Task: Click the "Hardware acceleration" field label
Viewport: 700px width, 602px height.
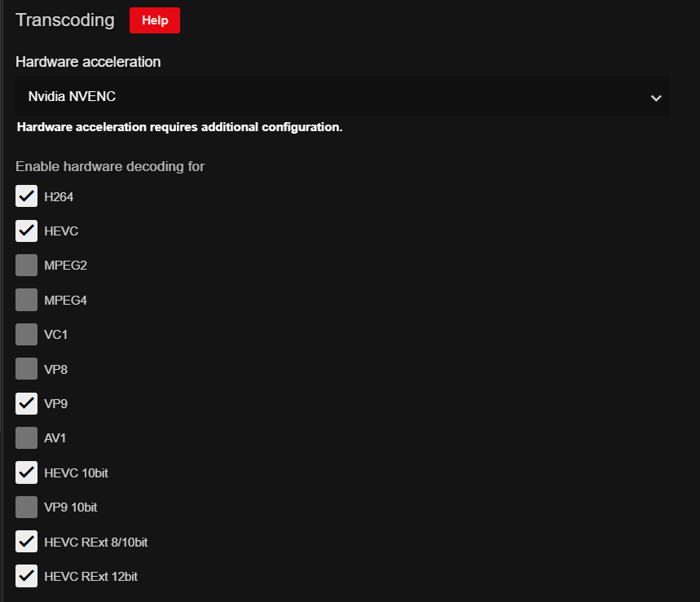Action: pos(88,62)
